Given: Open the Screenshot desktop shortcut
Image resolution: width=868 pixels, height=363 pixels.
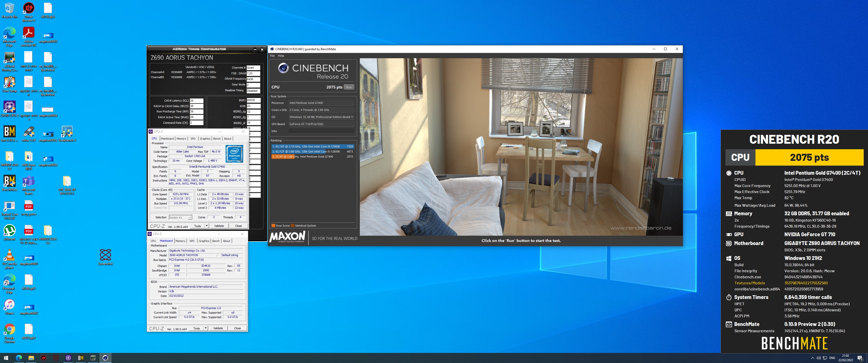Looking at the screenshot, I should (105, 257).
